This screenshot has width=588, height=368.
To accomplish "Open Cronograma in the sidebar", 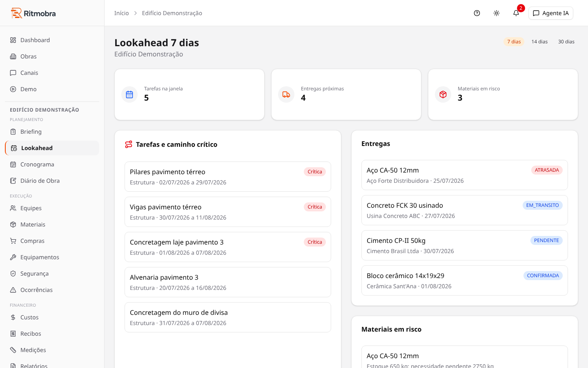I will [52, 164].
